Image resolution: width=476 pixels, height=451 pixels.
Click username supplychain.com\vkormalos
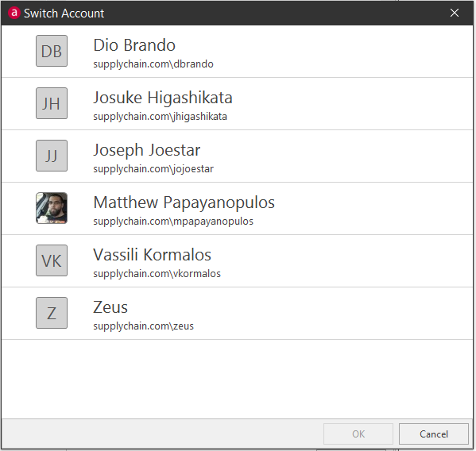pyautogui.click(x=157, y=274)
